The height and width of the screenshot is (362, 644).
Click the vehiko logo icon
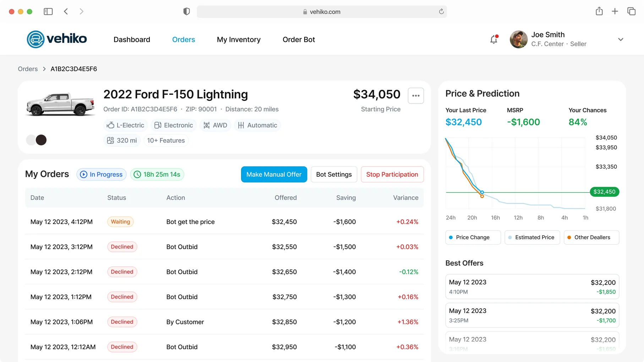pos(36,39)
